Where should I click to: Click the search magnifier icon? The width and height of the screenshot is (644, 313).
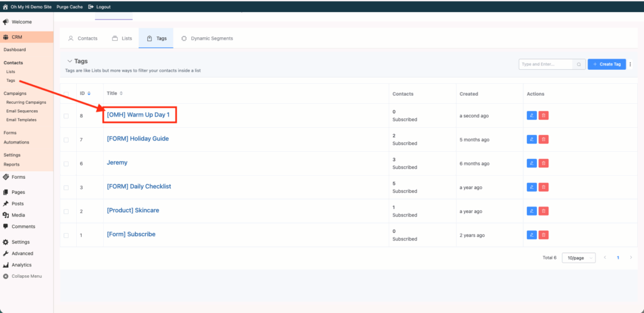579,64
